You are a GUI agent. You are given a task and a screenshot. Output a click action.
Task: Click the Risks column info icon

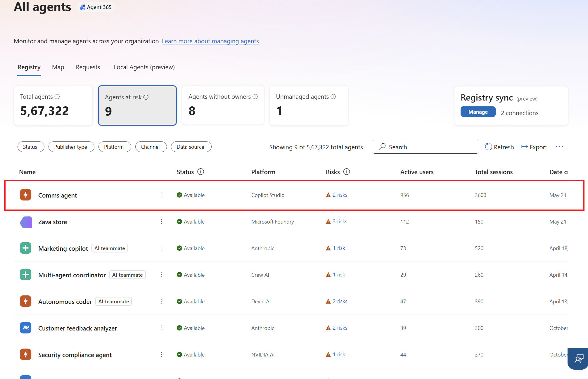pos(347,172)
